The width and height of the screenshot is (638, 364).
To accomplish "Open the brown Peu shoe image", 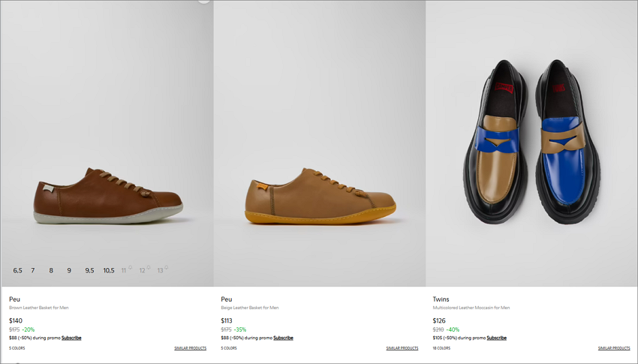I will coord(107,143).
